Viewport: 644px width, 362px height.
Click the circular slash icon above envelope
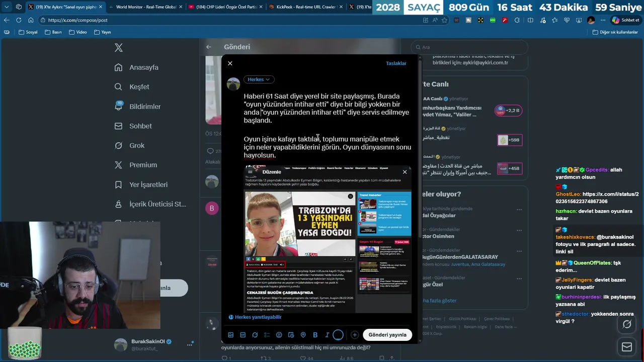click(x=627, y=324)
